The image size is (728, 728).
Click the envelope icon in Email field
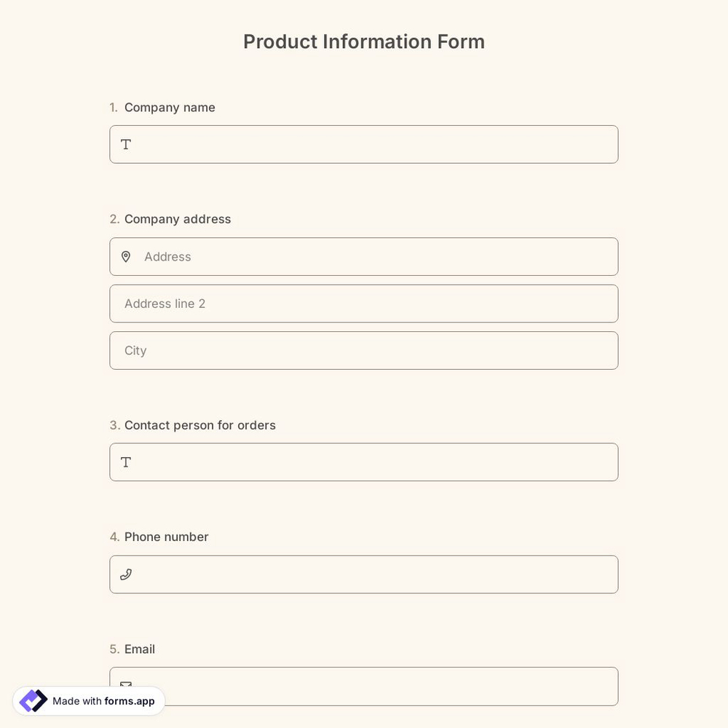pyautogui.click(x=125, y=685)
